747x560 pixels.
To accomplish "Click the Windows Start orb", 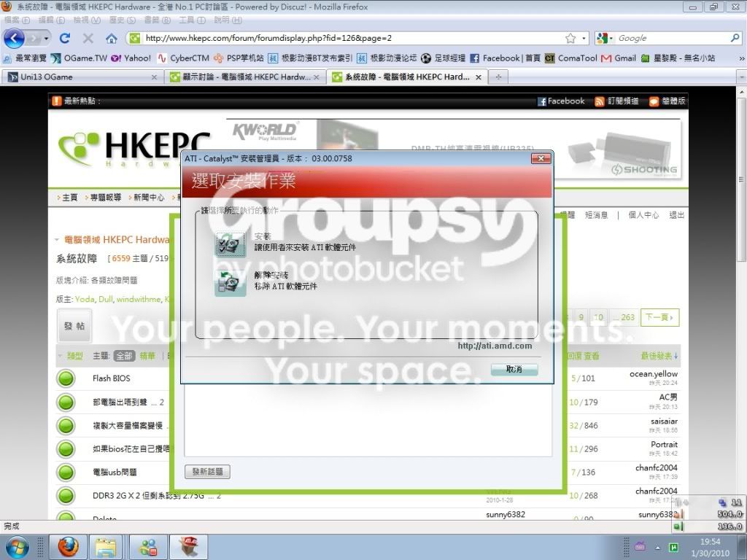I will (17, 548).
